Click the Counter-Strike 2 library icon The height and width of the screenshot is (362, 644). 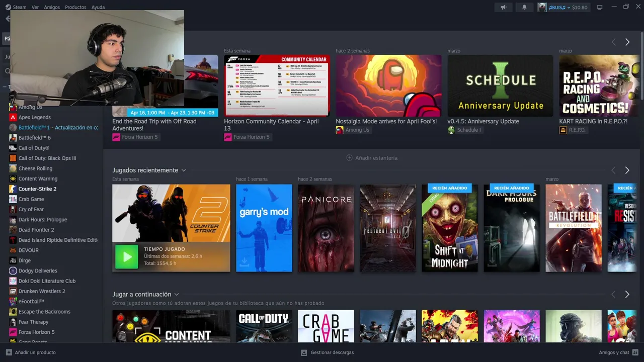[13, 189]
